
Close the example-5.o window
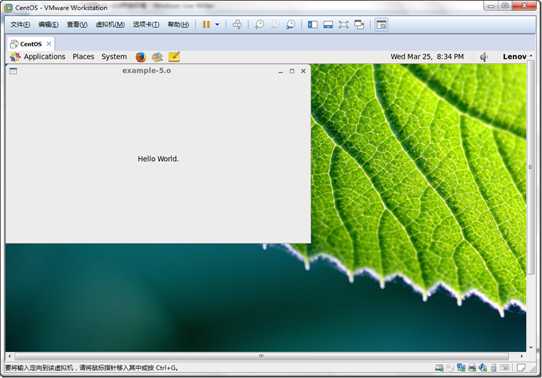pyautogui.click(x=303, y=71)
